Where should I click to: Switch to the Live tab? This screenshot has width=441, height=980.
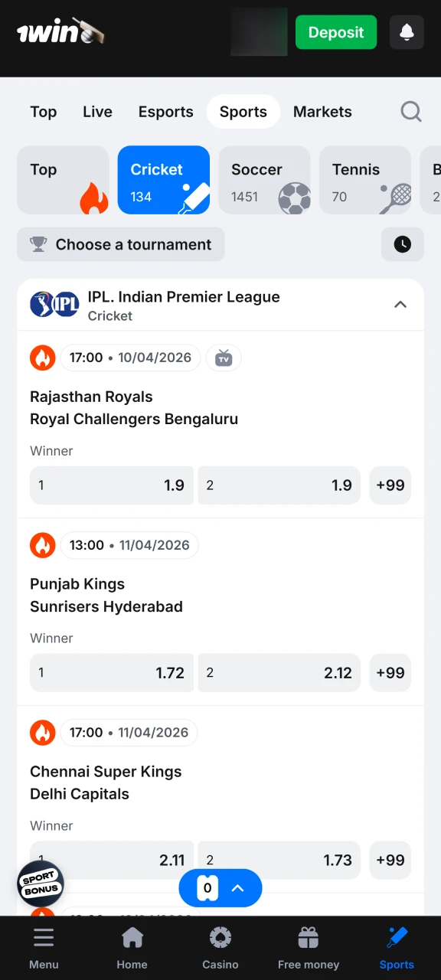[97, 112]
